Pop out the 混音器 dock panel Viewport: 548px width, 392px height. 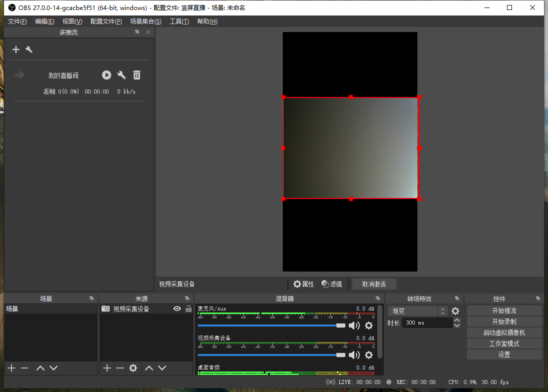378,298
